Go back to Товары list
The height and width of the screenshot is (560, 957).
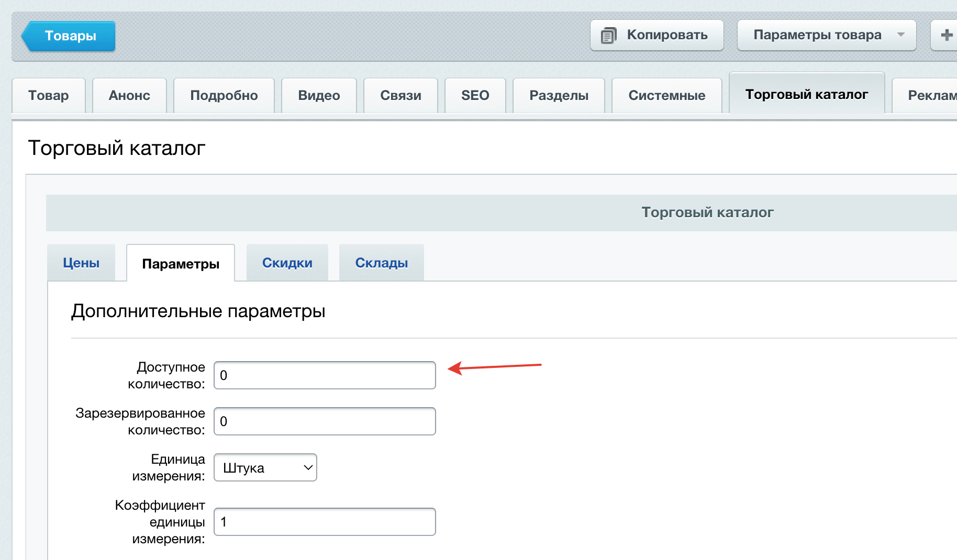click(x=69, y=36)
